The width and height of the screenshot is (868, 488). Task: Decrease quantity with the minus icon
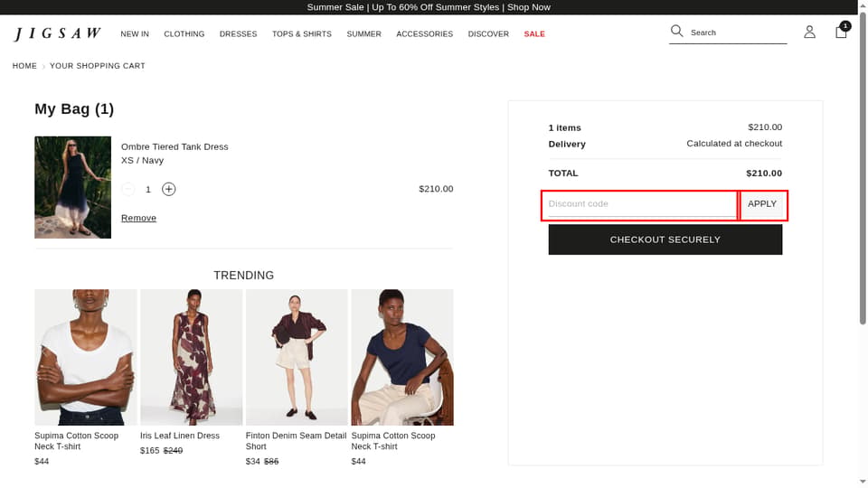tap(127, 189)
